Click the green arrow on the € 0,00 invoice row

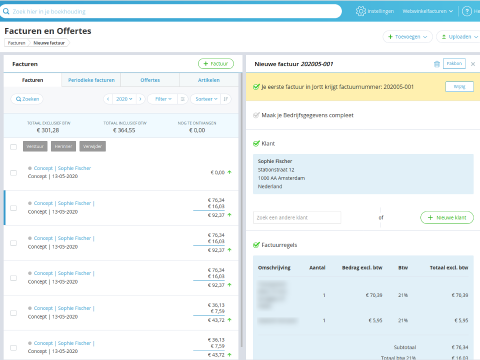coord(229,172)
